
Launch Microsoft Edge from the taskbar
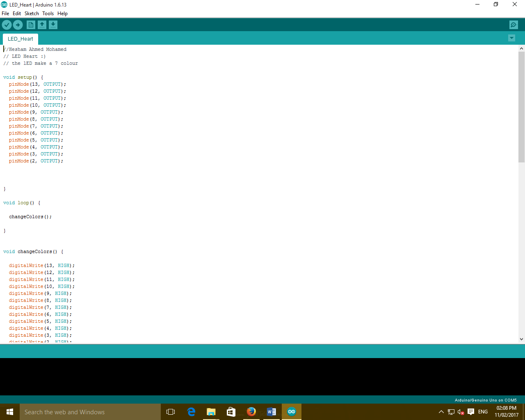191,412
